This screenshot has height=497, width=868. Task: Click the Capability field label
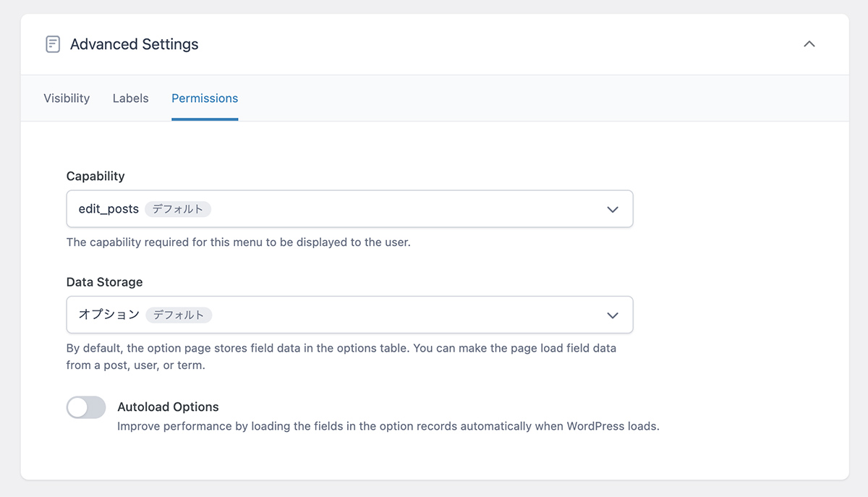(95, 176)
